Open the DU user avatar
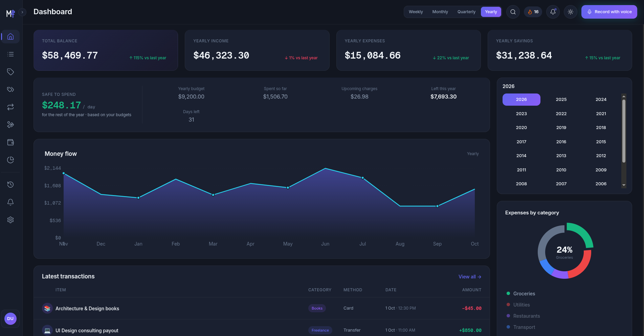Screen dimensions: 644x336 pos(10,319)
